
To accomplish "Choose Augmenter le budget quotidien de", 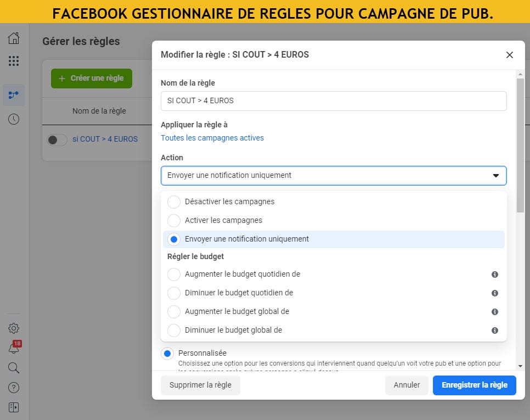I will coord(334,275).
